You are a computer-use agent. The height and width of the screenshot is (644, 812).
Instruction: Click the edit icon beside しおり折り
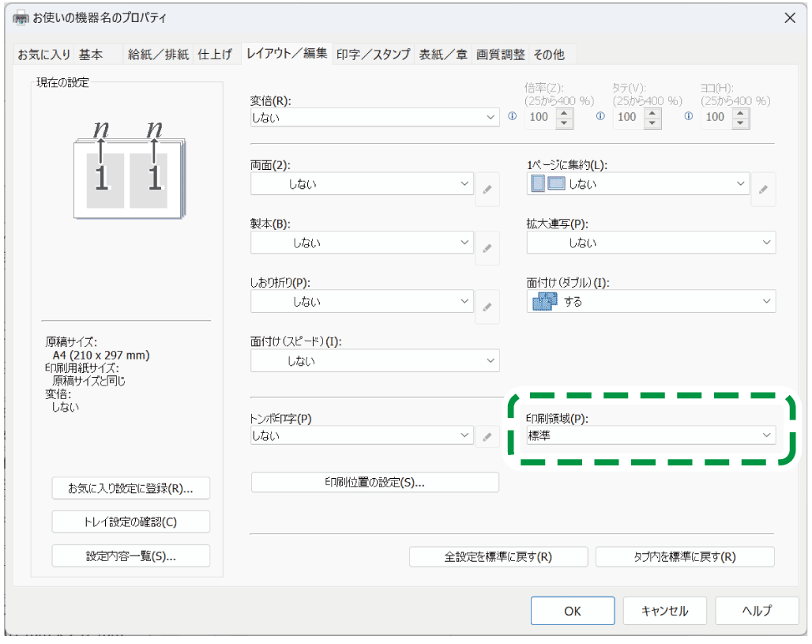487,307
